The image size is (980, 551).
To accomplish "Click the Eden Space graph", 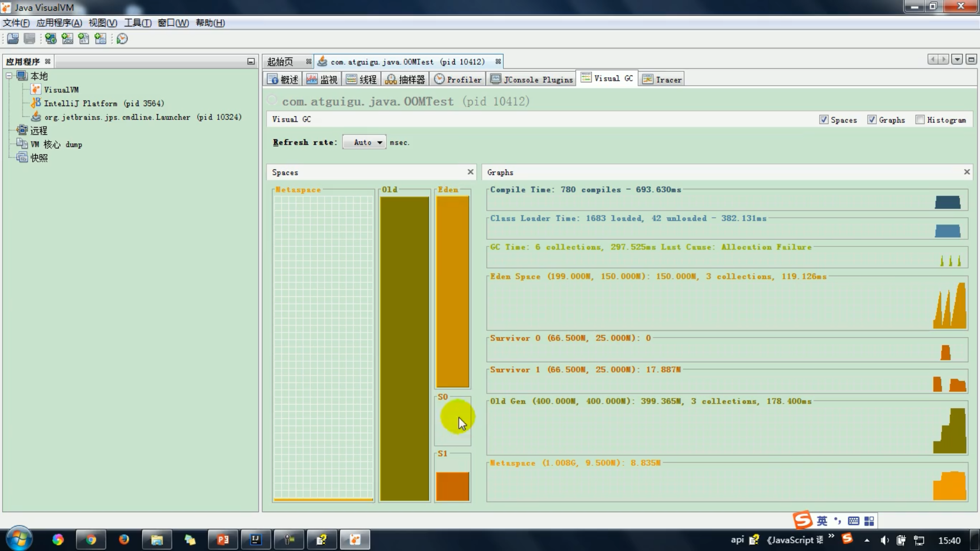I will tap(727, 303).
